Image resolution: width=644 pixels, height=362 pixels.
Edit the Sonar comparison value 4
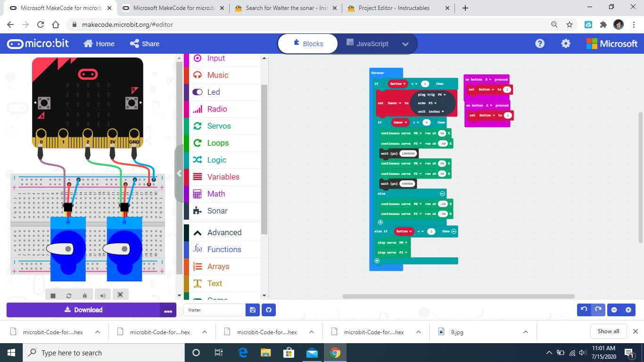426,123
